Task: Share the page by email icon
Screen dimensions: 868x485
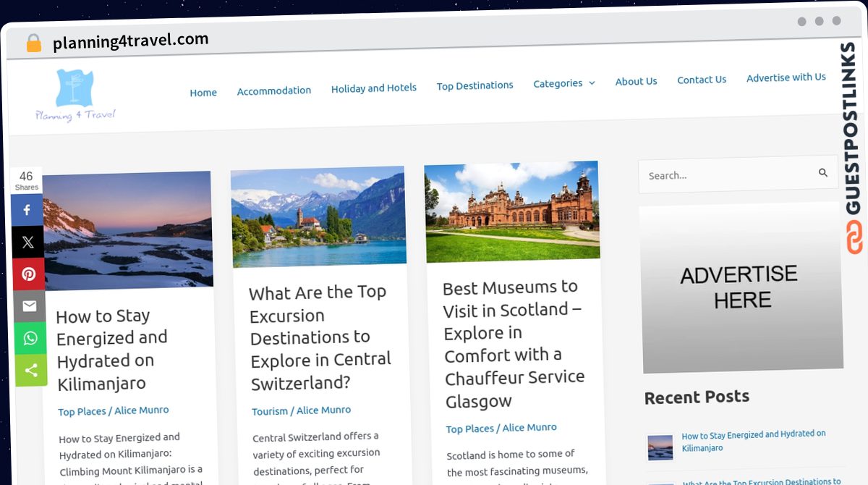Action: click(30, 306)
